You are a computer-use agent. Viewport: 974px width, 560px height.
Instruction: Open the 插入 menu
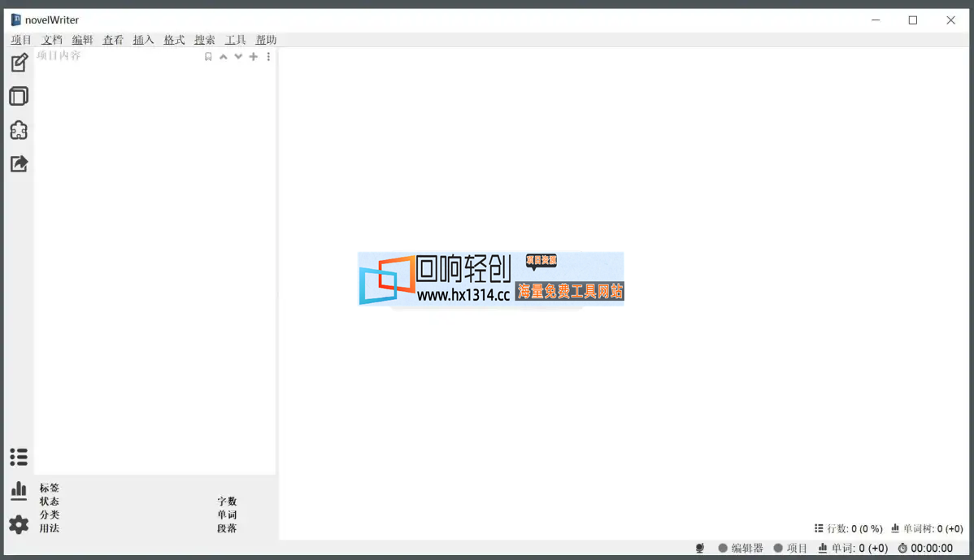[x=143, y=40]
